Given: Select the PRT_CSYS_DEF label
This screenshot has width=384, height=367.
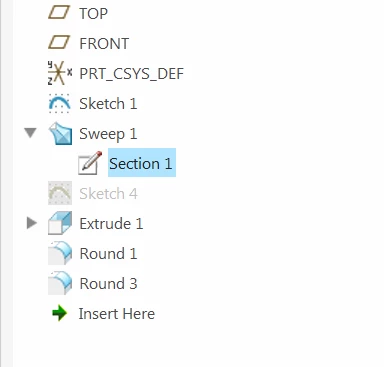Looking at the screenshot, I should tap(131, 74).
